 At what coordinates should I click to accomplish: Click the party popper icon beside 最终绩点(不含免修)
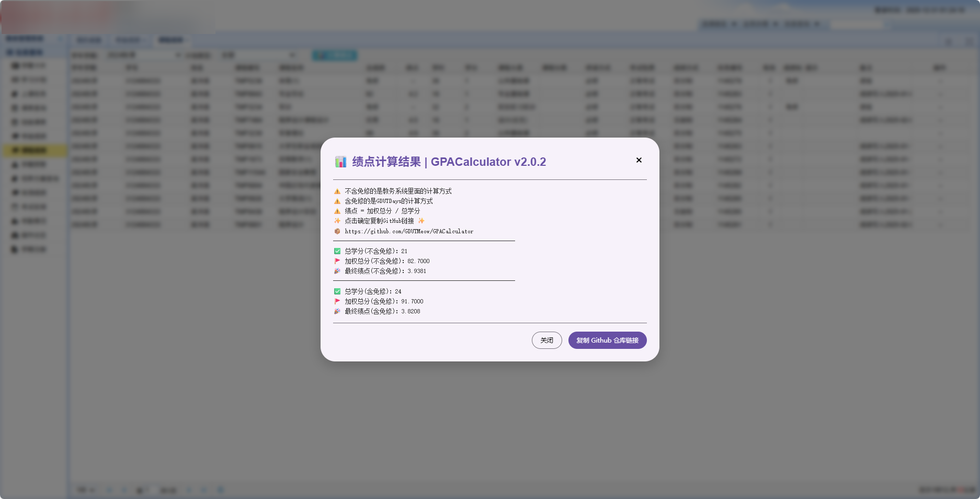pyautogui.click(x=337, y=271)
